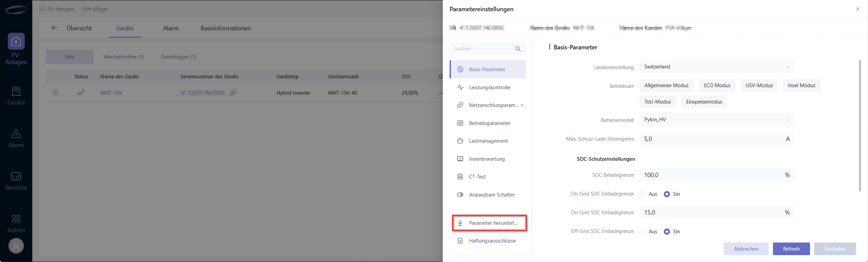Filter devices by Wechselrichter (1)

tap(124, 57)
